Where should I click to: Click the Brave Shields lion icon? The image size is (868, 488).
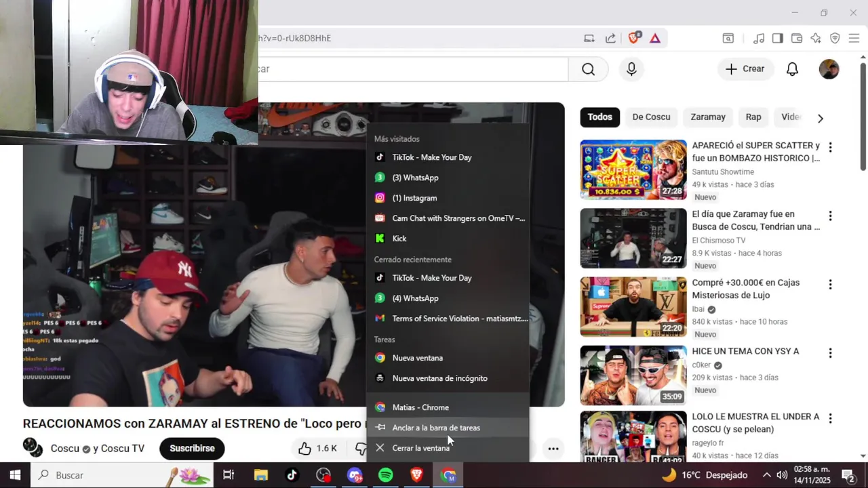point(634,38)
